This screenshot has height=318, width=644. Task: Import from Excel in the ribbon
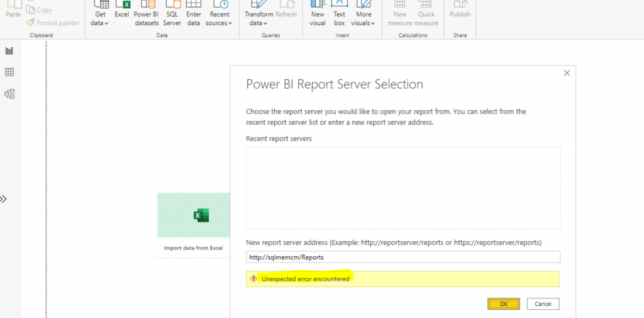(122, 10)
